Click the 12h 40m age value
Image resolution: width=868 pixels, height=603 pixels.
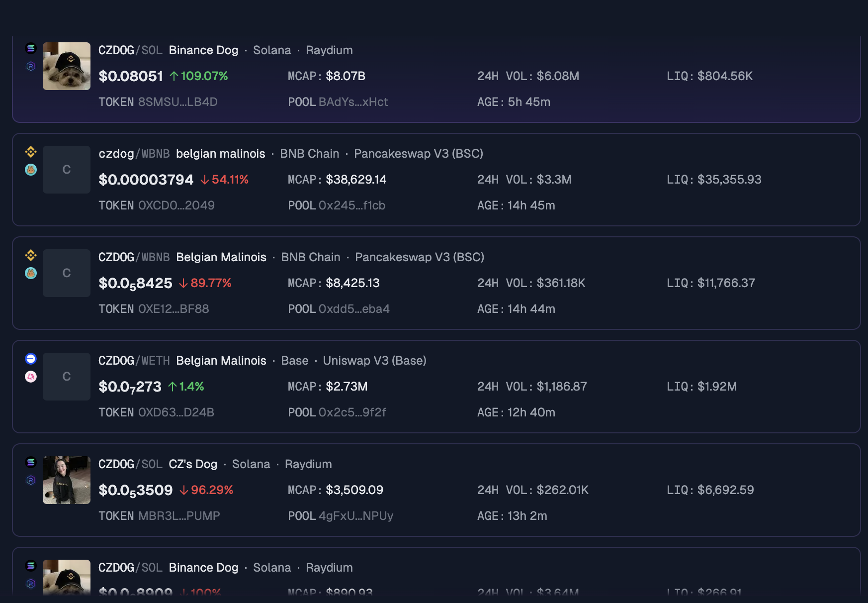[531, 412]
